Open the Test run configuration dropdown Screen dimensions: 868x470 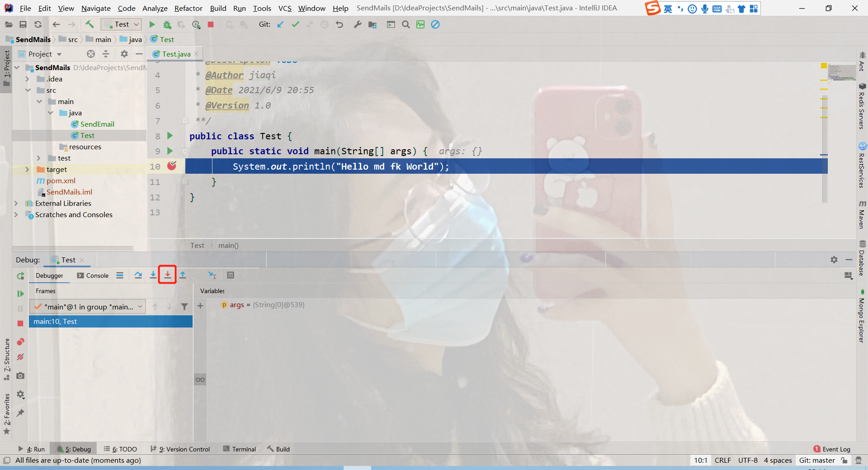click(122, 24)
